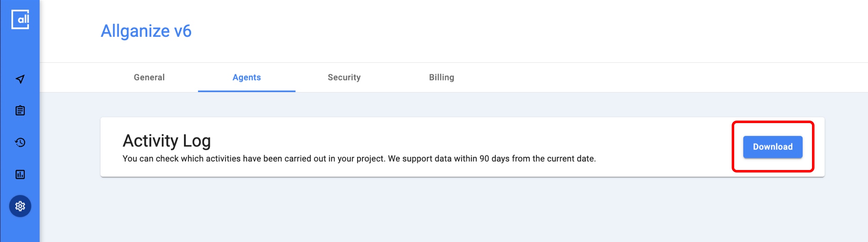The image size is (868, 242).
Task: Go to the Billing tab
Action: coord(442,77)
